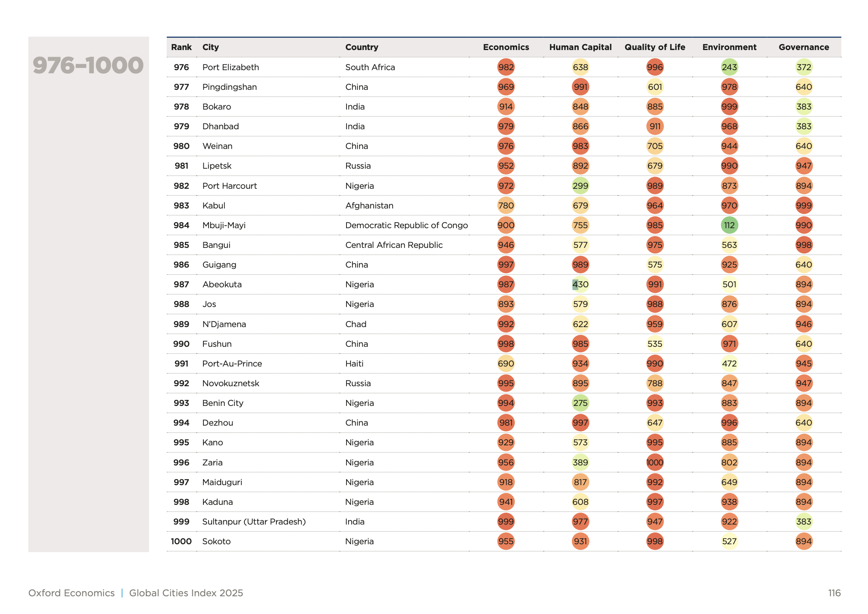
Task: Click the Global Cities Index 2025 footer text
Action: (x=186, y=593)
